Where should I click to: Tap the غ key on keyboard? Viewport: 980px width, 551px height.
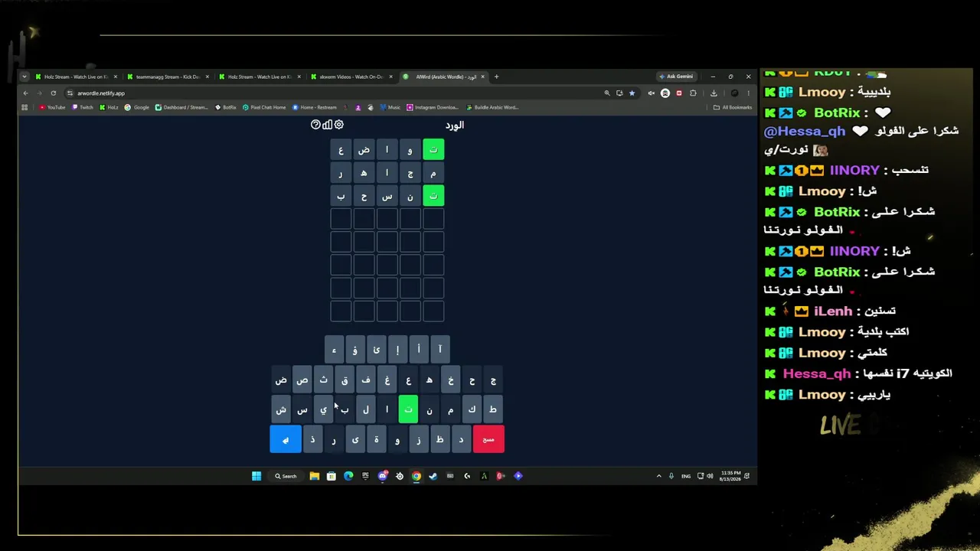387,380
